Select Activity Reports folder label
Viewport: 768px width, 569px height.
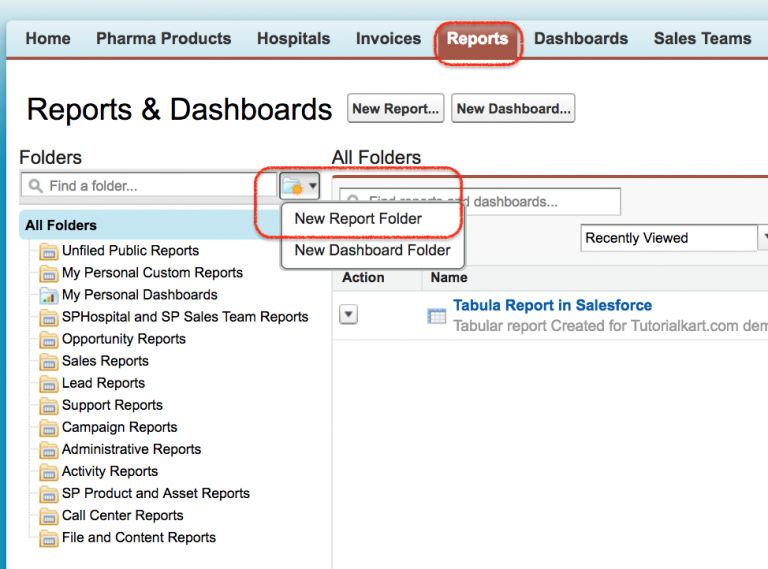click(x=110, y=471)
